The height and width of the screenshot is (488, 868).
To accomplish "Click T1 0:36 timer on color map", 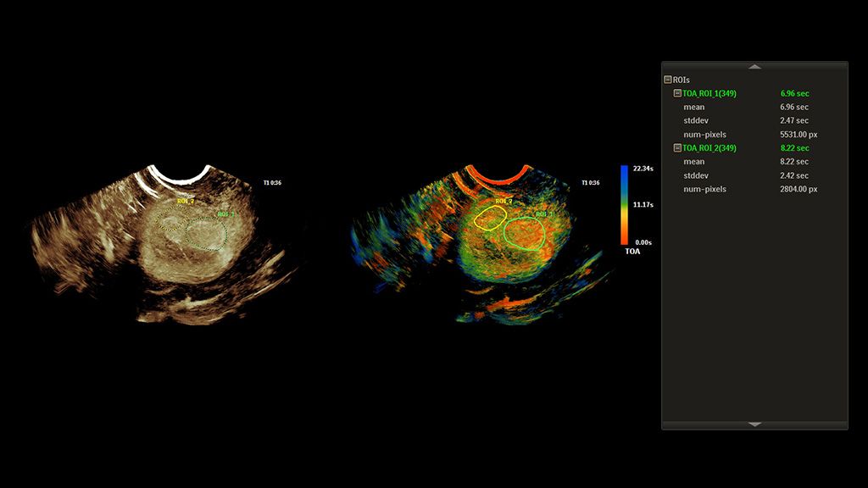I will [591, 183].
